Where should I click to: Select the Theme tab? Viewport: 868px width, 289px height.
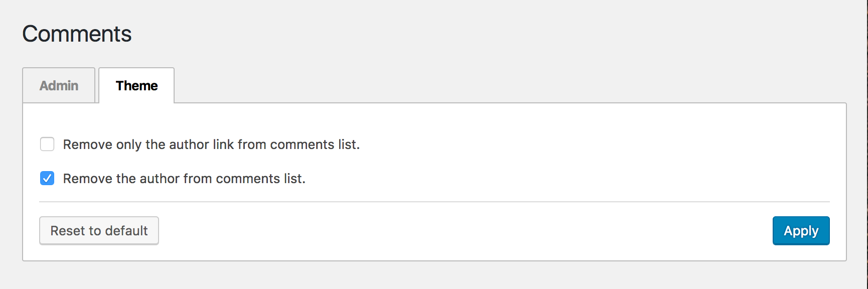136,86
